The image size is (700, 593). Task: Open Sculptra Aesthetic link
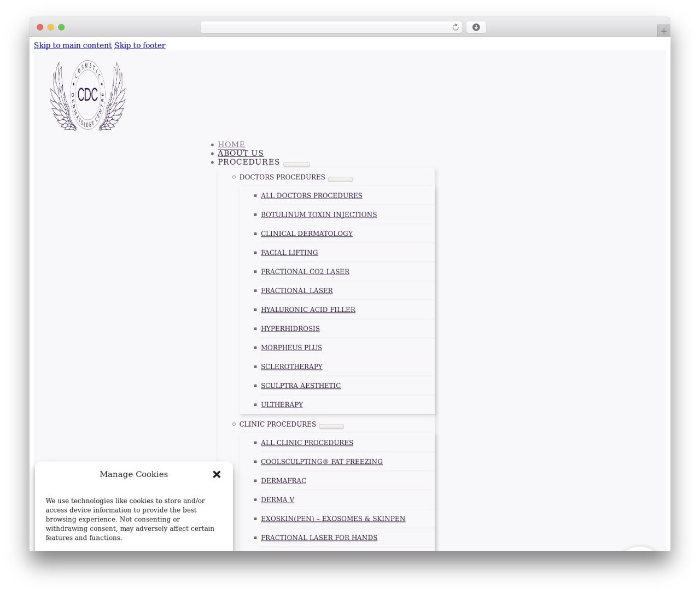click(x=301, y=386)
